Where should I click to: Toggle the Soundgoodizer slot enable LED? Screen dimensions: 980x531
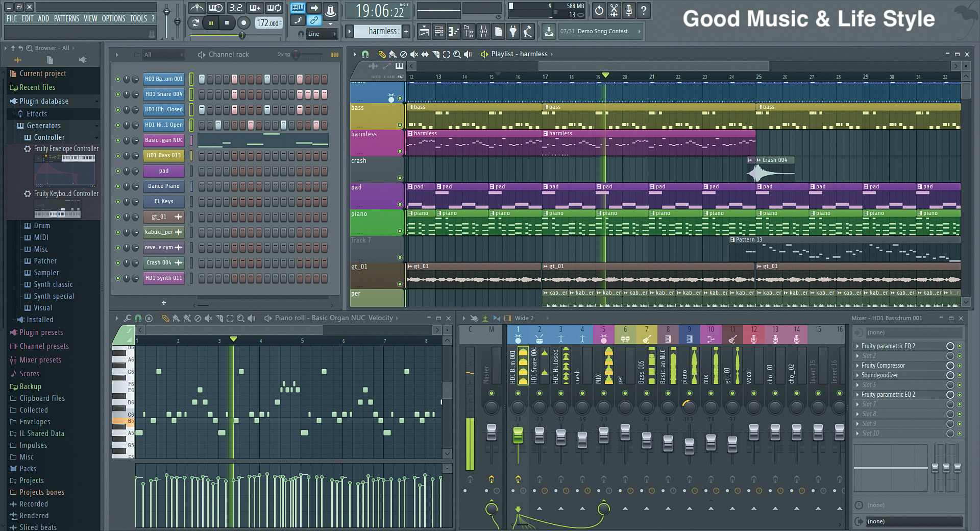pyautogui.click(x=960, y=375)
